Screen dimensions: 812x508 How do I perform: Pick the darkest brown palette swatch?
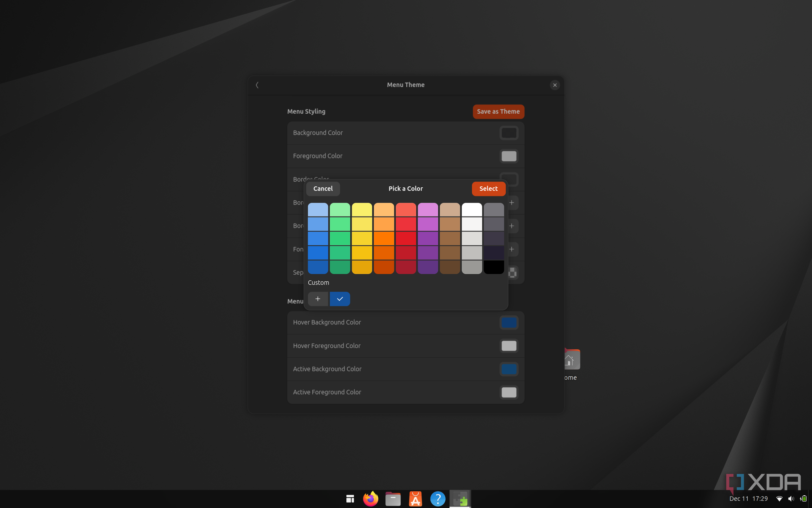coord(450,267)
